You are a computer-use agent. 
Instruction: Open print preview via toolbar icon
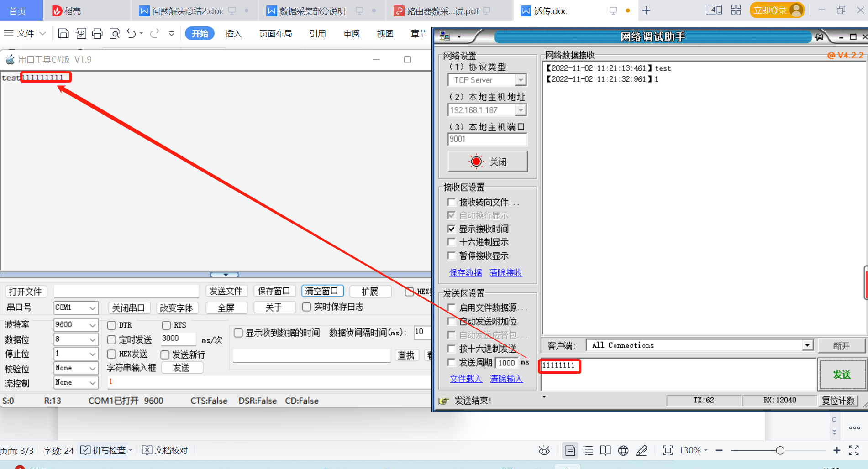click(x=114, y=33)
